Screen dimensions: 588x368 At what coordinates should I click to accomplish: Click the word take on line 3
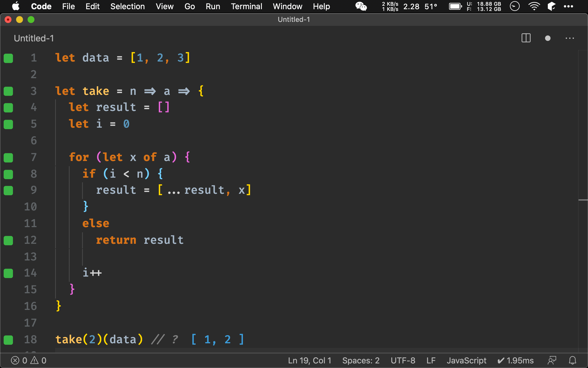96,91
